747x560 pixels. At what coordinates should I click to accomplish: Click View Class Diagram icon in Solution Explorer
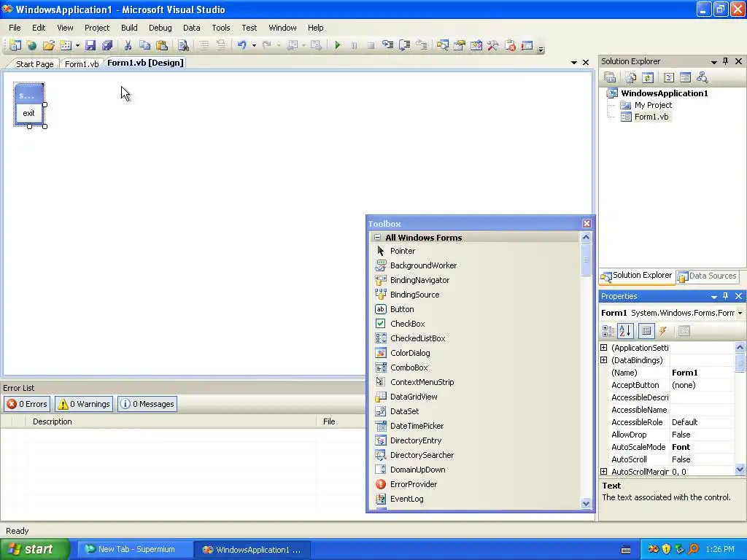[703, 77]
